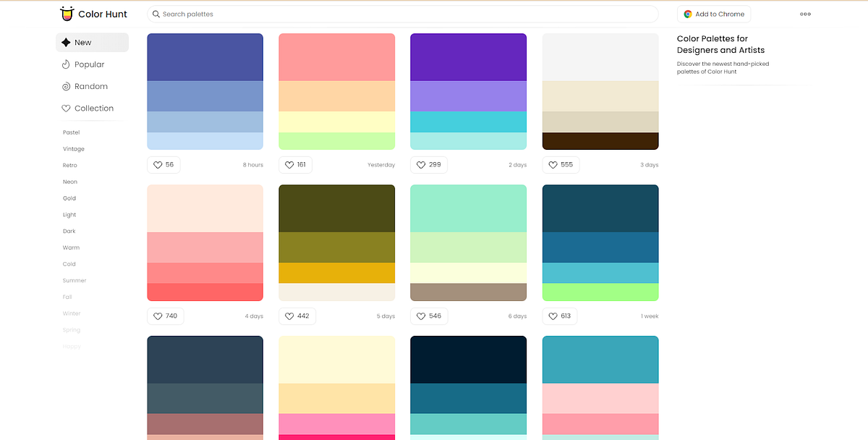Open the Pastel palette filter
Image resolution: width=868 pixels, height=440 pixels.
click(71, 132)
